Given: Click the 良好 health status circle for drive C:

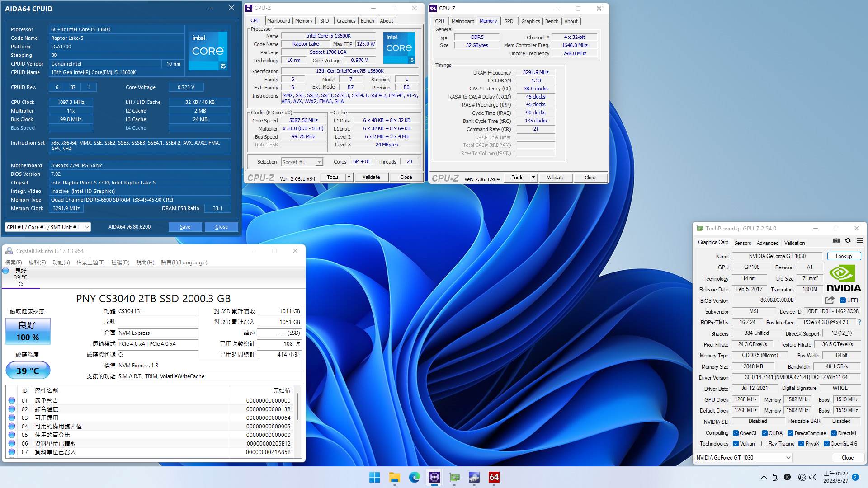Looking at the screenshot, I should [6, 271].
